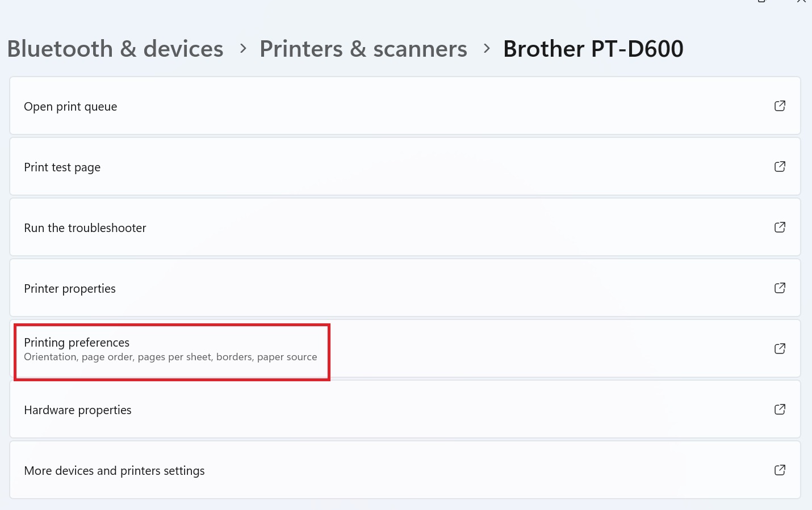
Task: Go back to Bluetooth & devices breadcrumb
Action: coord(115,49)
